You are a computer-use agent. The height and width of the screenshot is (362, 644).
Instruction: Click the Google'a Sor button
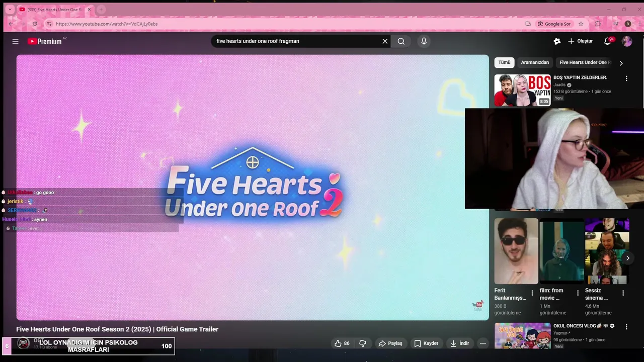click(x=554, y=24)
